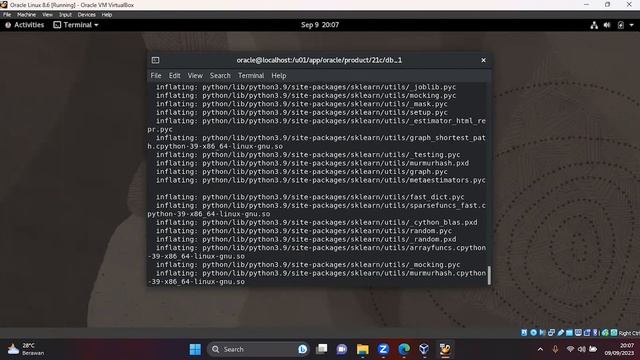Image resolution: width=640 pixels, height=360 pixels.
Task: Expand the GNOME system menu arrow
Action: 631,25
